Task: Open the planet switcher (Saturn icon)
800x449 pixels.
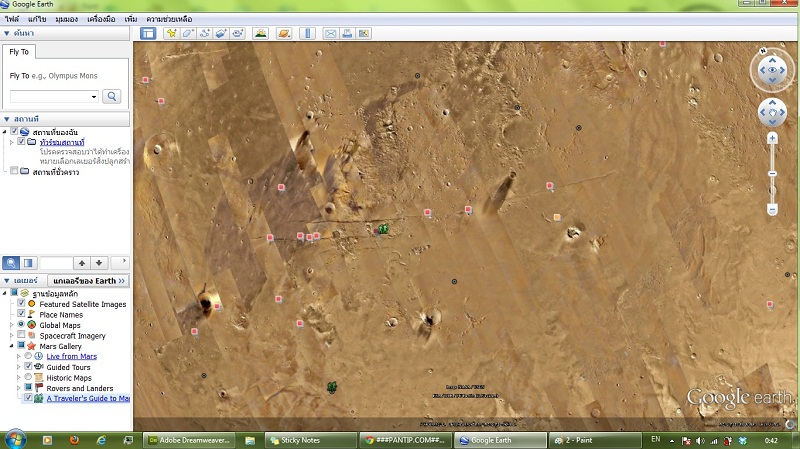Action: pyautogui.click(x=284, y=34)
